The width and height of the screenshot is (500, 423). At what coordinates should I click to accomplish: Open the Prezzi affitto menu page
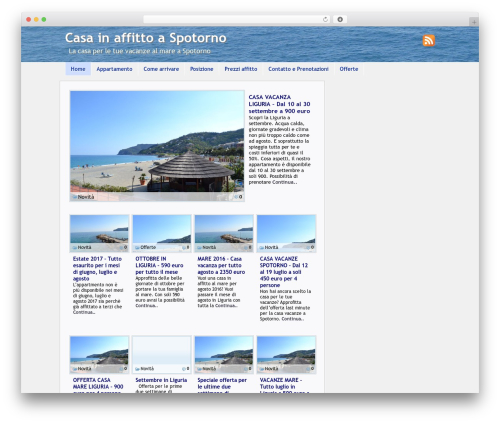click(241, 69)
